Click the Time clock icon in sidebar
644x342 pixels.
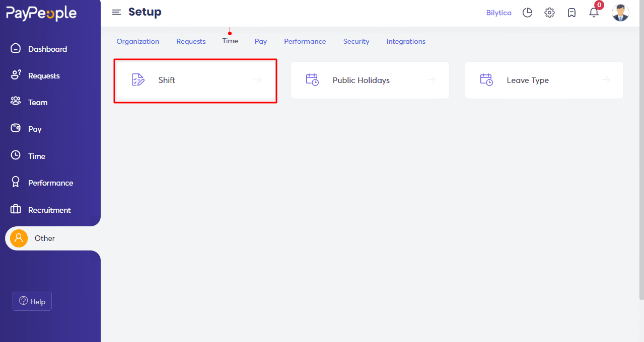coord(16,155)
